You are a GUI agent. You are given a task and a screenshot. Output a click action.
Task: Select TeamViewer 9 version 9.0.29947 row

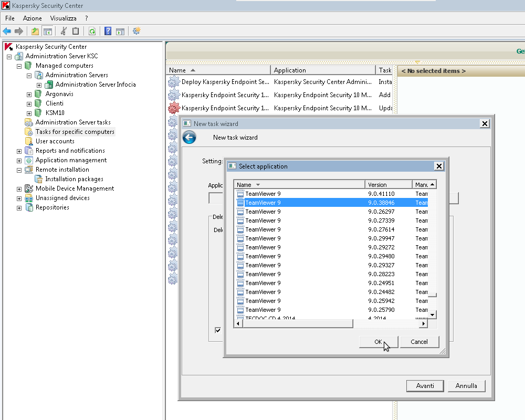coord(331,238)
